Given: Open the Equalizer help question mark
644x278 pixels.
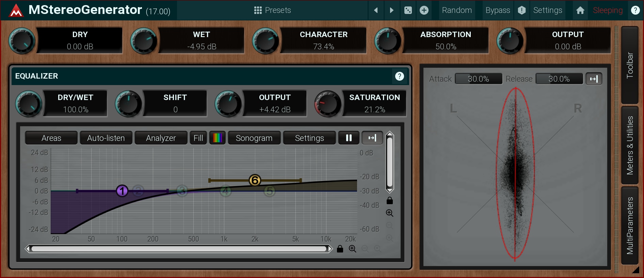Looking at the screenshot, I should click(x=399, y=76).
